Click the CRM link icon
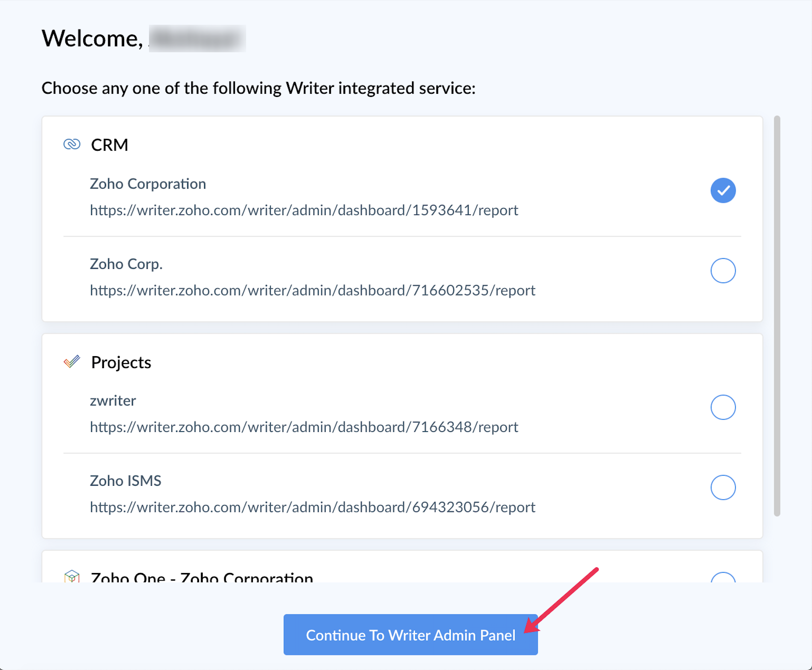The height and width of the screenshot is (670, 812). [x=72, y=145]
